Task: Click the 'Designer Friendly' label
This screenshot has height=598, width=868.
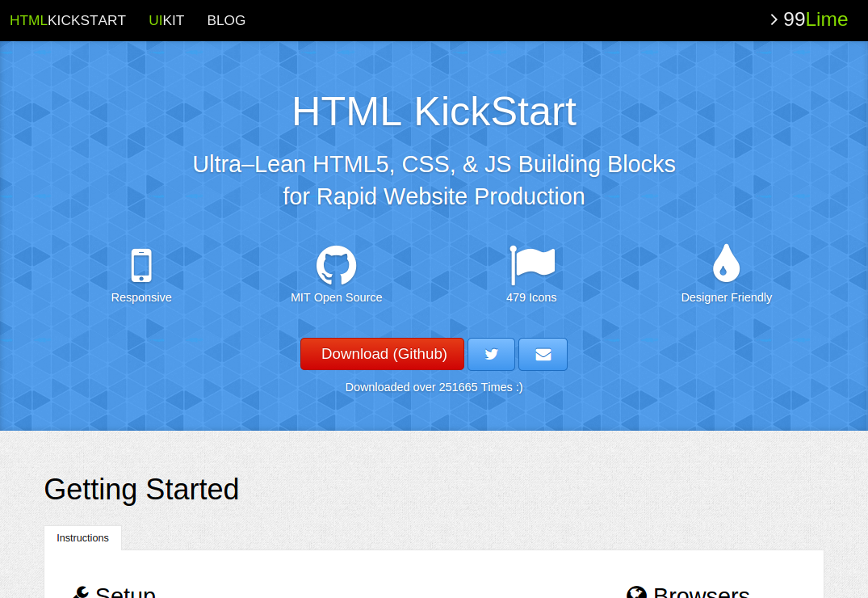Action: (x=726, y=297)
